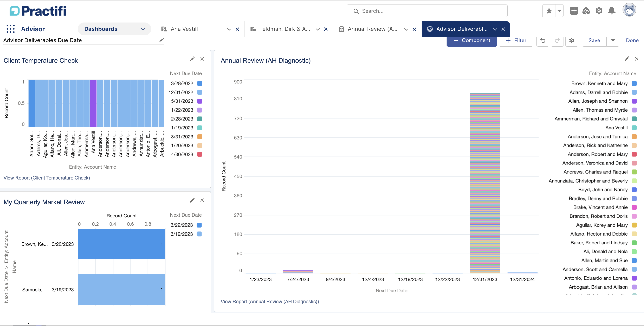Close the Feldman, Dirk tab
The image size is (644, 326).
[x=326, y=29]
